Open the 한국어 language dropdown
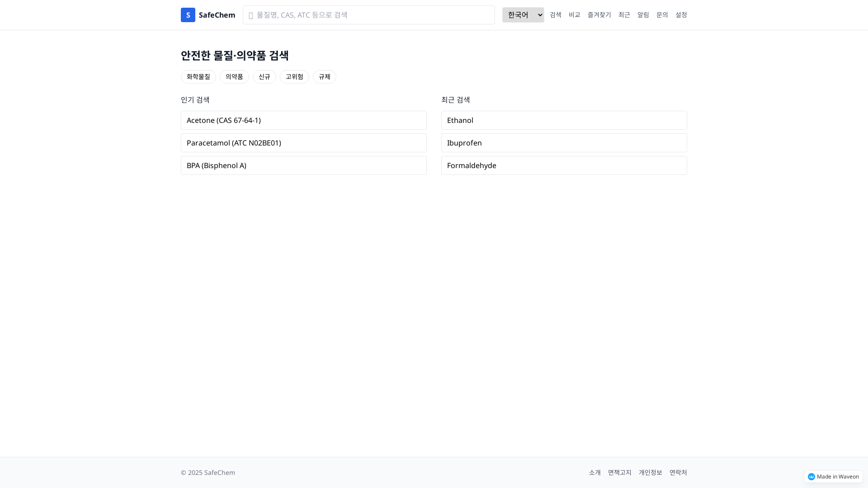 pyautogui.click(x=523, y=14)
